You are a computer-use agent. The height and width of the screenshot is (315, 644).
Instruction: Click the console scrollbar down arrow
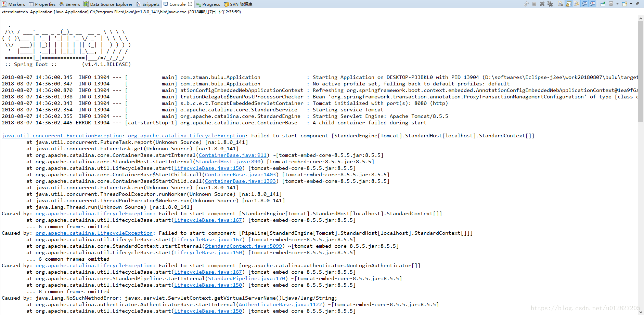641,312
